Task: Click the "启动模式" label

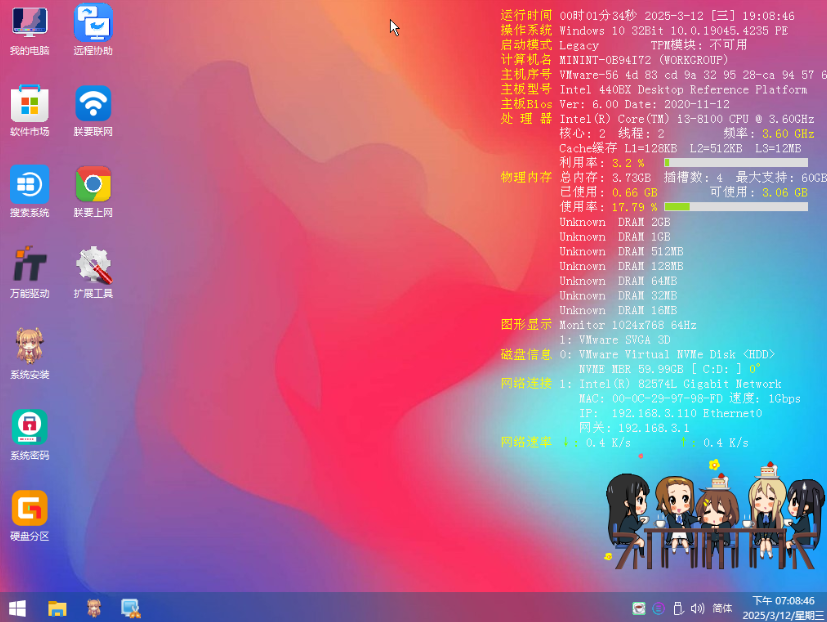Action: point(526,45)
